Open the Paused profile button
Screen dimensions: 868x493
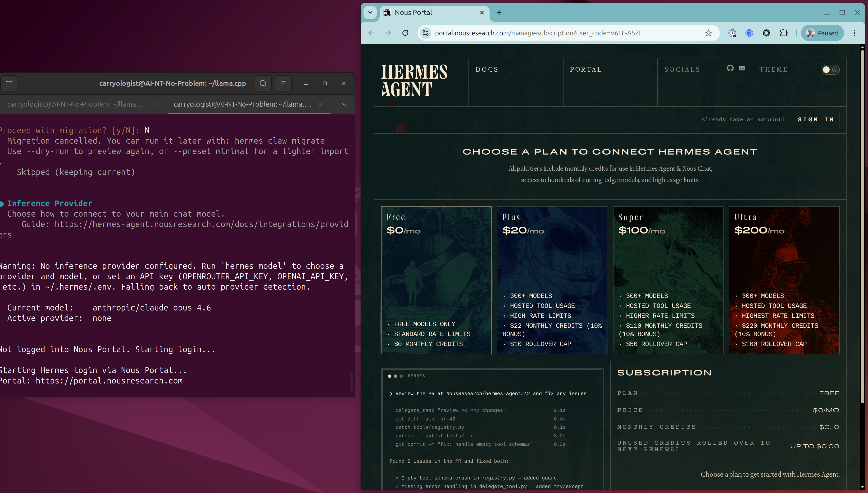[x=822, y=33]
